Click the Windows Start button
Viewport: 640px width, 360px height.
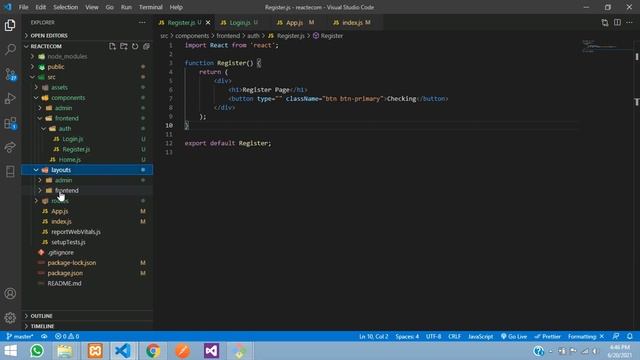pos(11,351)
